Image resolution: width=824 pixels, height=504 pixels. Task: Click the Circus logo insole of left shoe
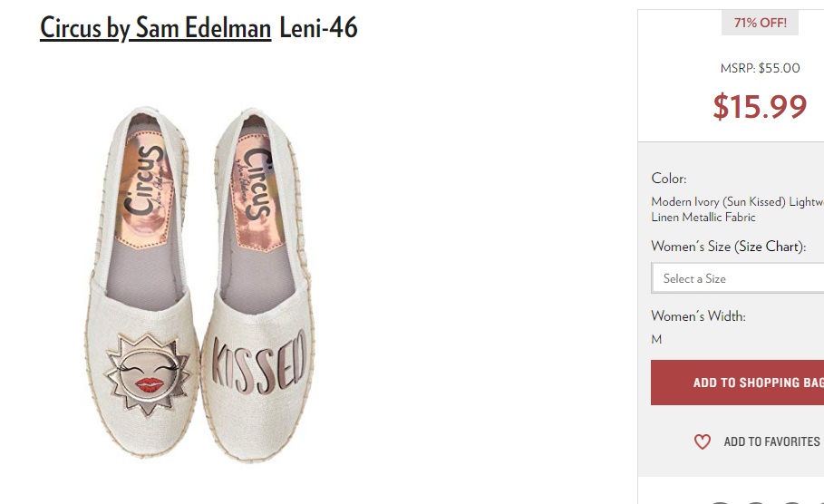click(145, 187)
